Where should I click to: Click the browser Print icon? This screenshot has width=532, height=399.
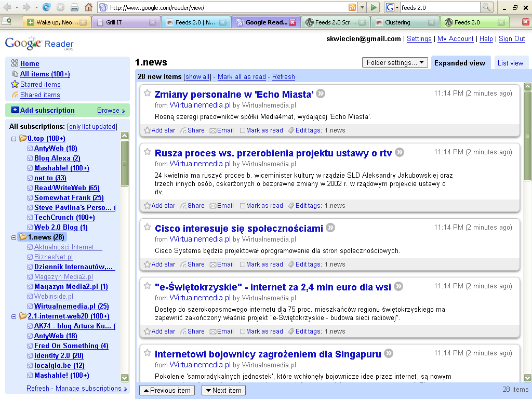[x=74, y=7]
